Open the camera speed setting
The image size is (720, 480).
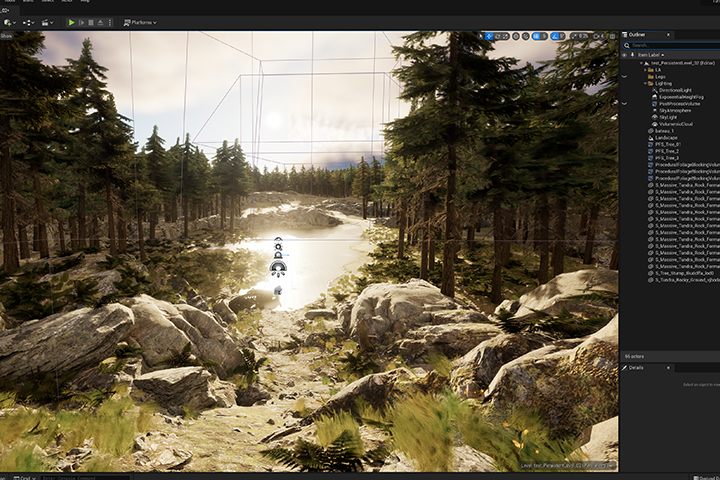pos(599,36)
